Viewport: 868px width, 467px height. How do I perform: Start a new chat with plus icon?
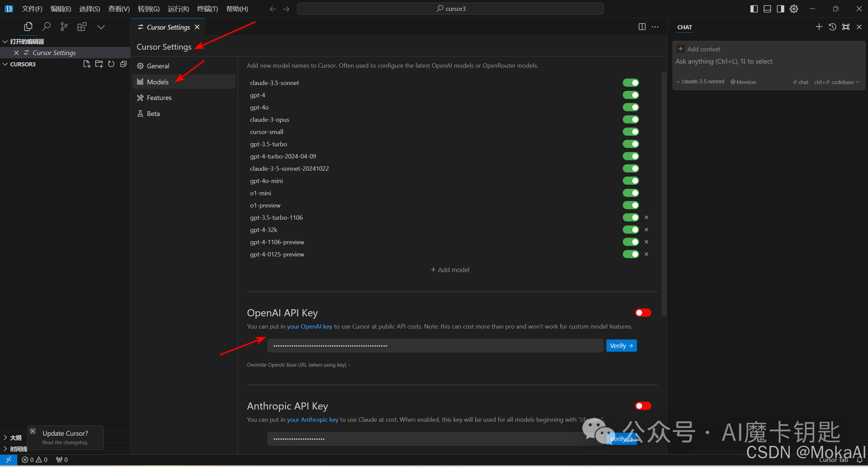(819, 27)
